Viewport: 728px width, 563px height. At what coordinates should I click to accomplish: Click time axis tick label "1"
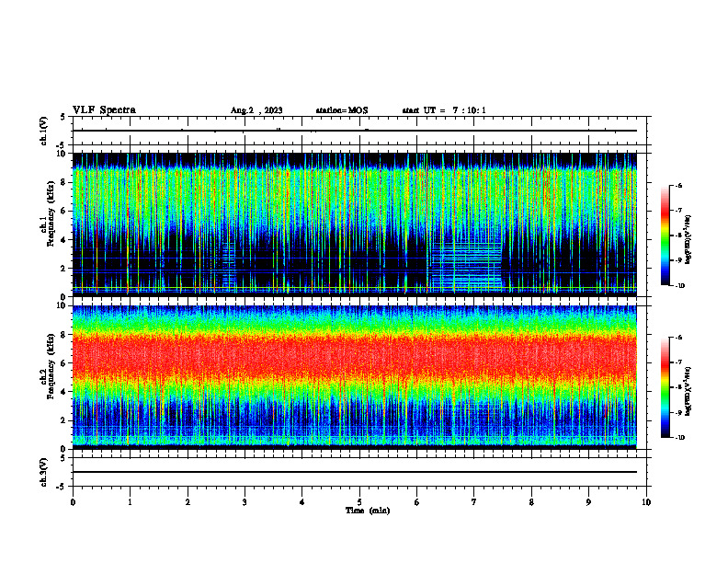pos(130,502)
